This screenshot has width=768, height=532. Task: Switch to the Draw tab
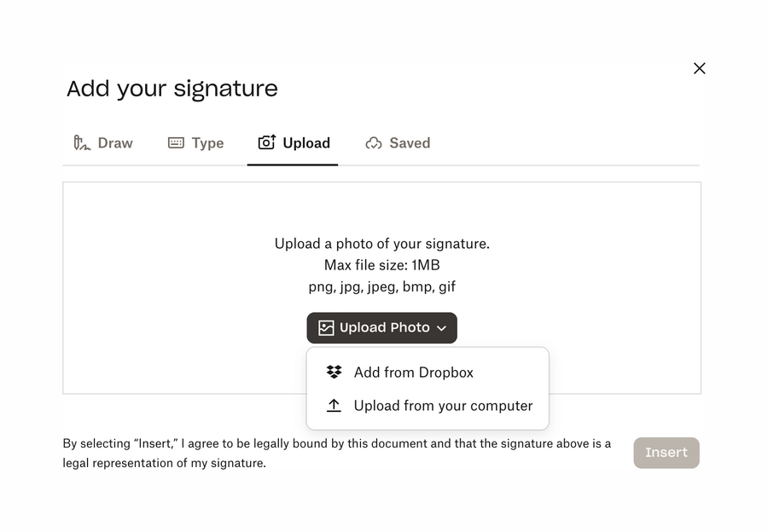103,142
